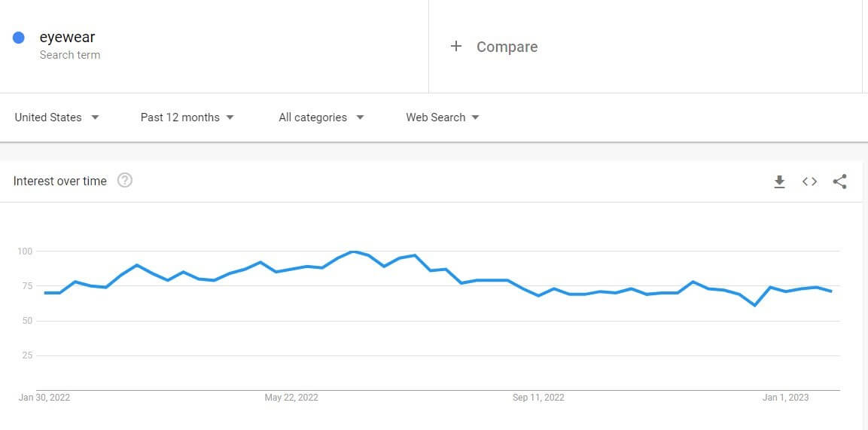The image size is (868, 430).
Task: Click the lowest dip in the trend line
Action: coord(754,305)
